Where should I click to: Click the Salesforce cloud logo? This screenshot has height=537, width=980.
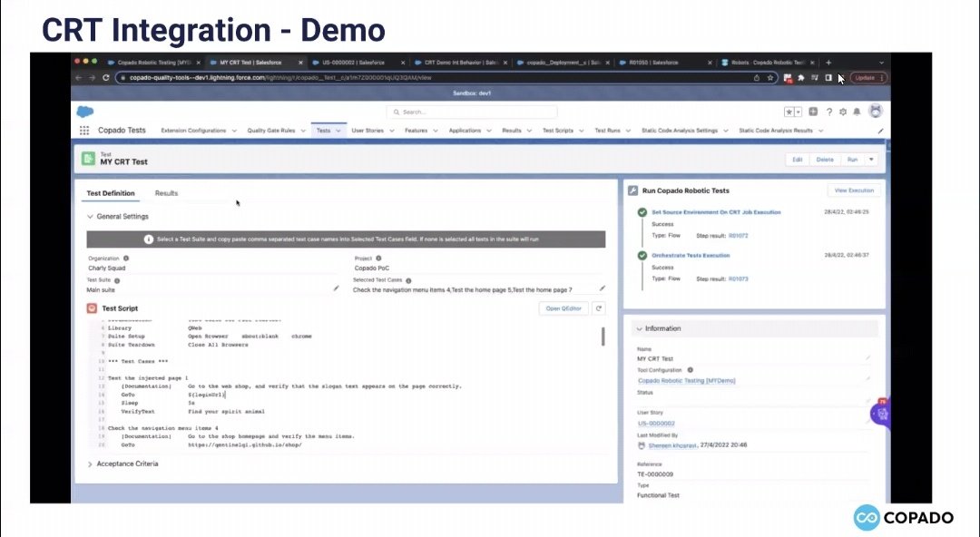(85, 112)
